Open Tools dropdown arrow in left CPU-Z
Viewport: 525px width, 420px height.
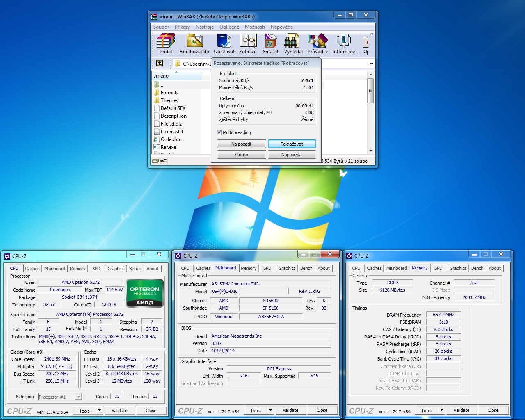[x=99, y=411]
